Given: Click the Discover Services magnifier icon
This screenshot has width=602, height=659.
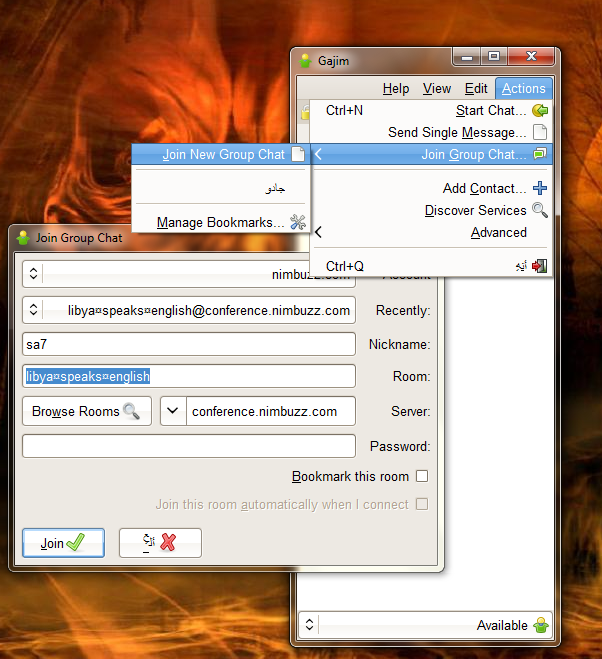Looking at the screenshot, I should (540, 210).
